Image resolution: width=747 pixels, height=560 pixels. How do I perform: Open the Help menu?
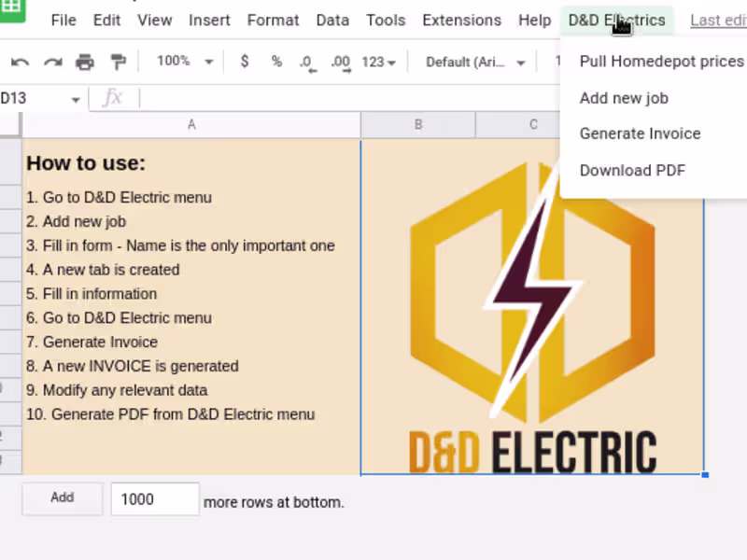tap(534, 20)
